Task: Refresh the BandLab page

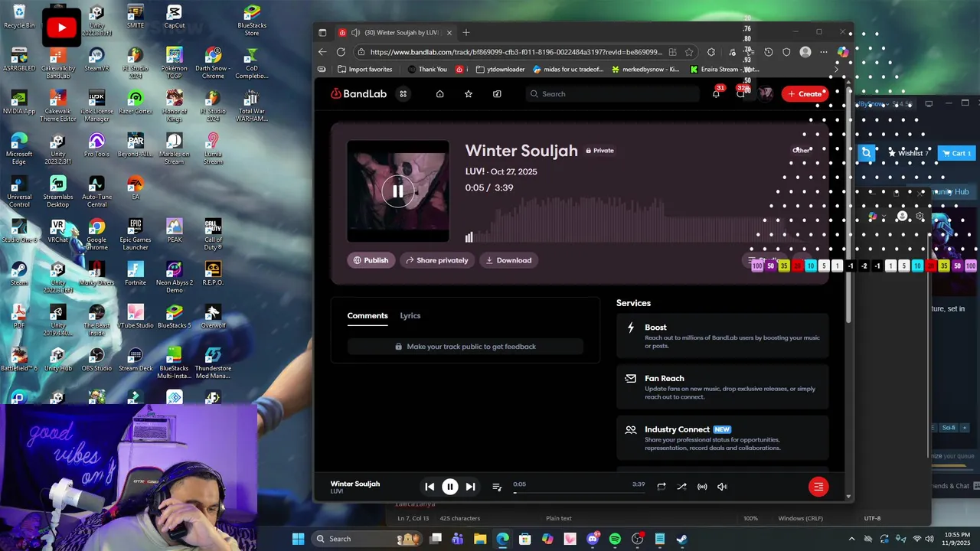Action: 341,52
